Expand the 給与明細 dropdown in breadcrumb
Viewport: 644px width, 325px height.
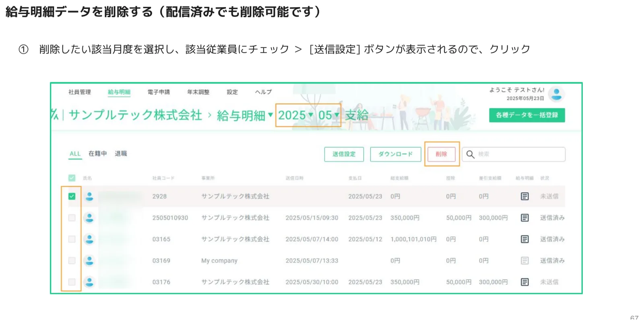point(245,115)
